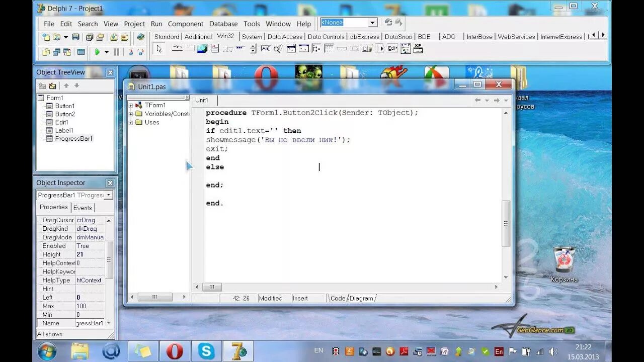This screenshot has width=644, height=362.
Task: Click the code editor vertical scrollbar thumb
Action: (x=506, y=223)
